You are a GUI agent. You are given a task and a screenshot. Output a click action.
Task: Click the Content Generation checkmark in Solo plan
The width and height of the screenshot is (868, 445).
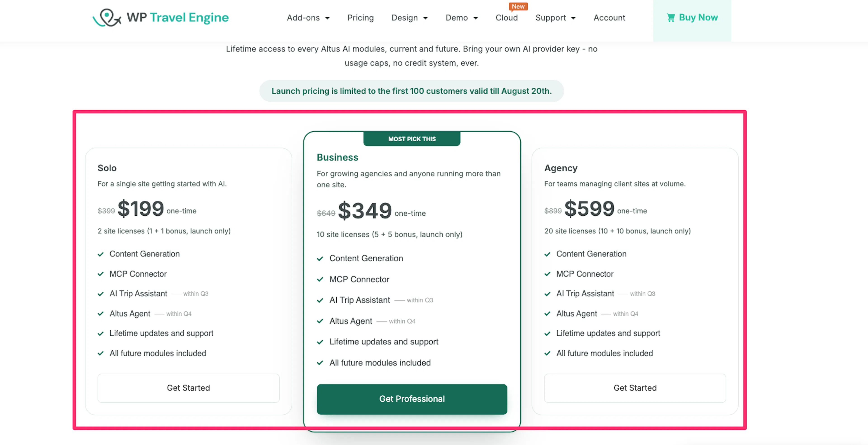(100, 254)
